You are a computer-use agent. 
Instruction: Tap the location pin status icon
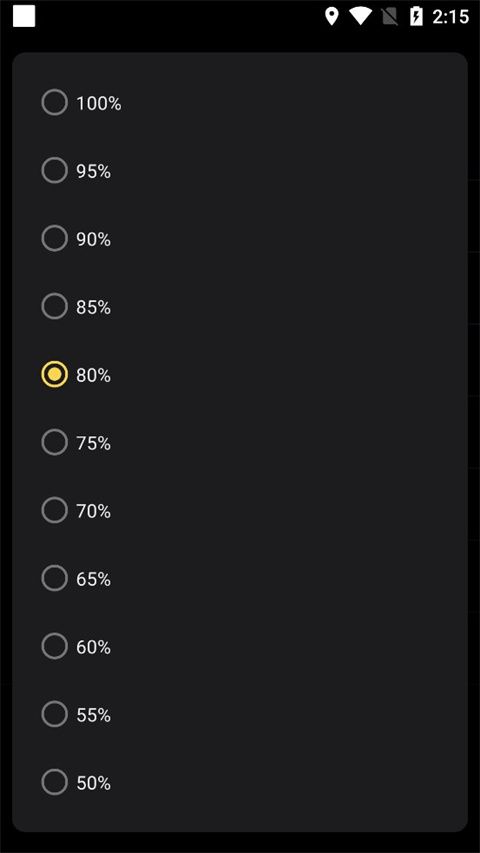click(x=331, y=16)
